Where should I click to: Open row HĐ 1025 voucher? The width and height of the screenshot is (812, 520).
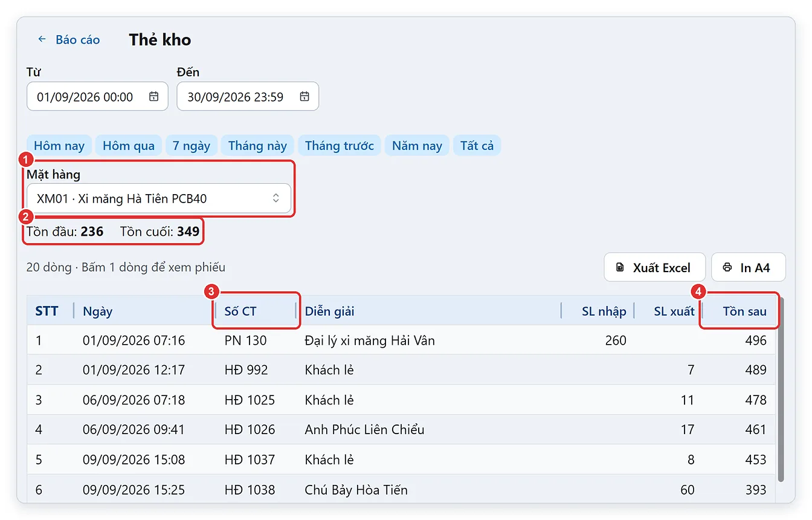click(401, 400)
